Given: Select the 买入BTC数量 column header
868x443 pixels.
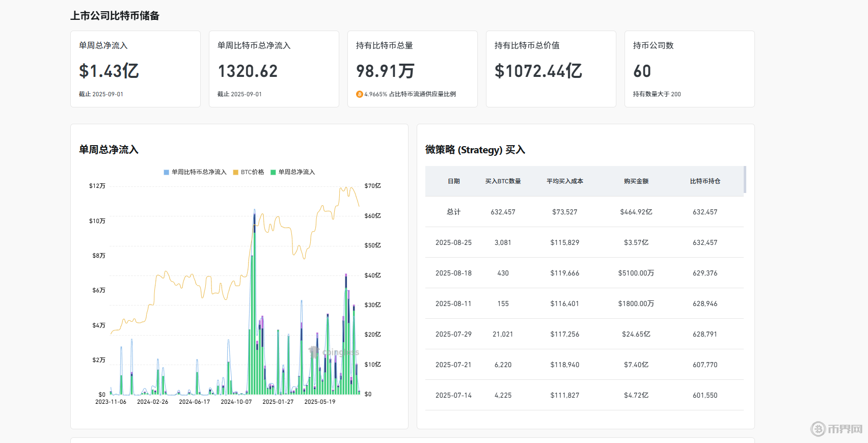Looking at the screenshot, I should [503, 181].
